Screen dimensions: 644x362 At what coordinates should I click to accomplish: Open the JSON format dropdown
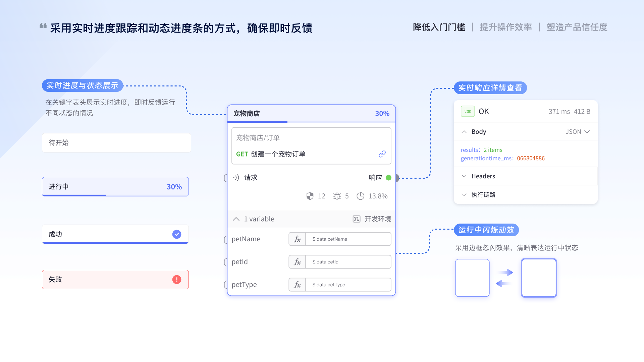(x=578, y=132)
